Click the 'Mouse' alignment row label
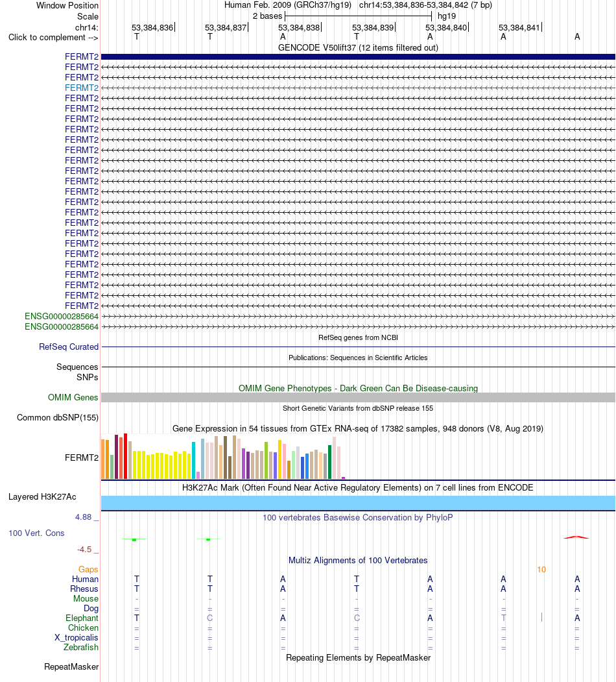The height and width of the screenshot is (682, 616). [86, 599]
